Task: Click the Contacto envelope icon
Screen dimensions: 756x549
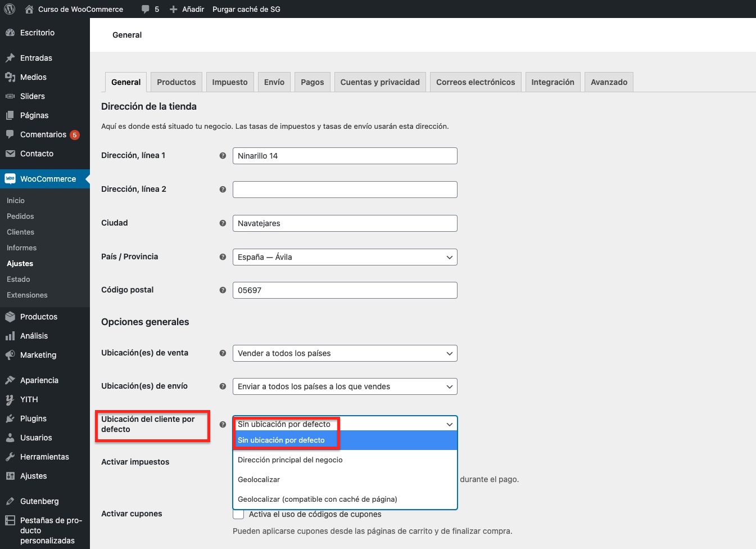Action: coord(10,154)
